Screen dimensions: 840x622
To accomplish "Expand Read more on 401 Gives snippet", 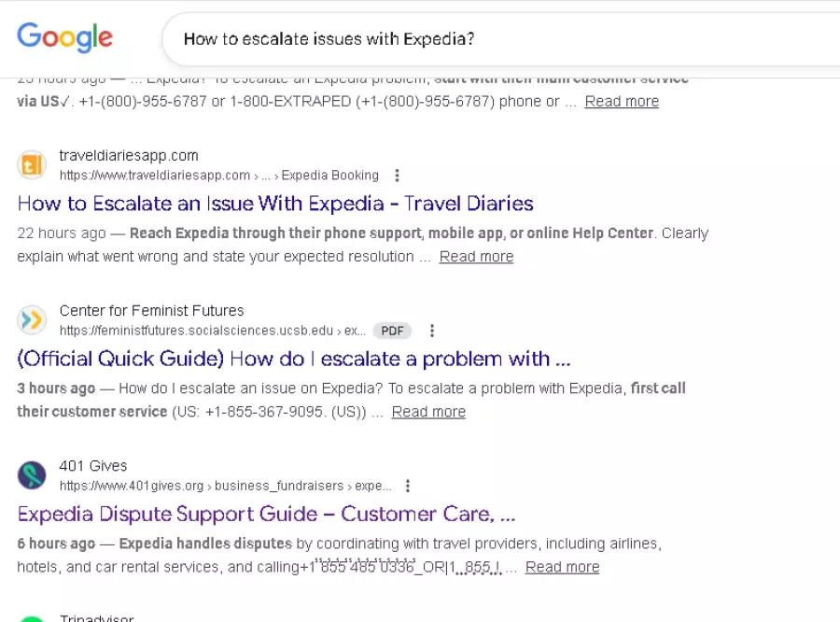I will [562, 567].
